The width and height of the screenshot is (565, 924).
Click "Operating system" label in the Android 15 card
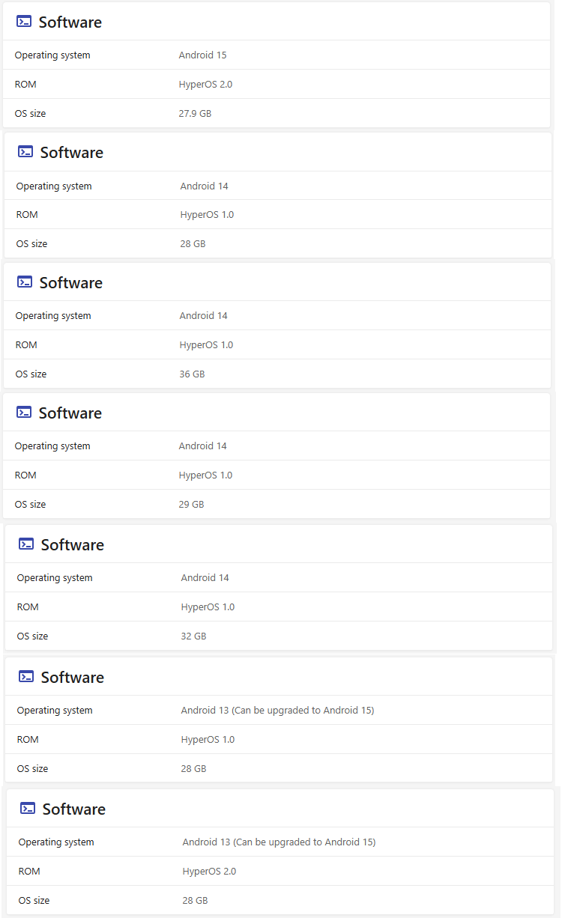pos(52,55)
